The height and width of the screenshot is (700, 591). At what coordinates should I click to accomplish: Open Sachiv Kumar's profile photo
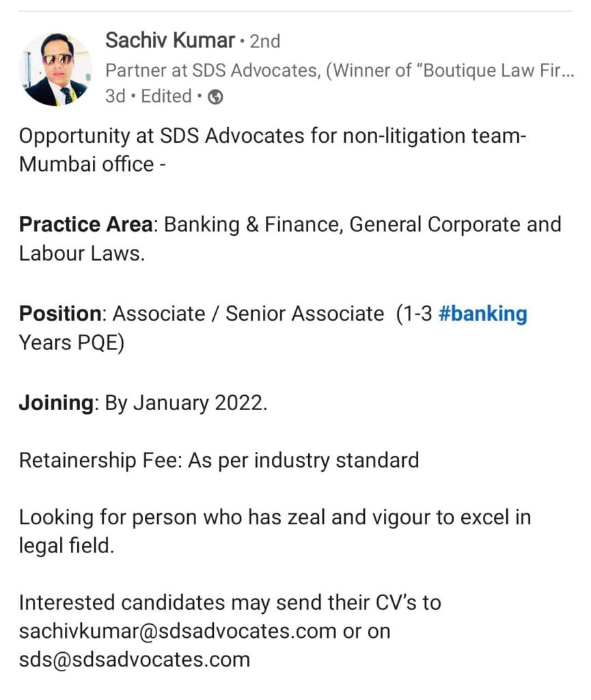click(56, 69)
